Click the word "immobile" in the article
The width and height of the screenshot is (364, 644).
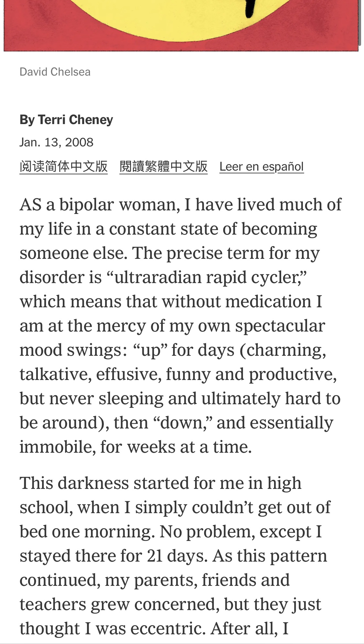pos(57,447)
